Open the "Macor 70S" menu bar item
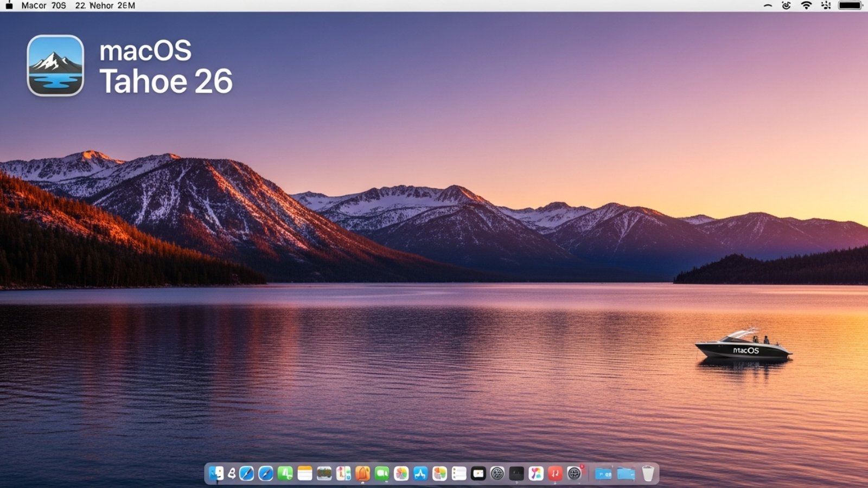This screenshot has height=488, width=868. pyautogui.click(x=43, y=5)
